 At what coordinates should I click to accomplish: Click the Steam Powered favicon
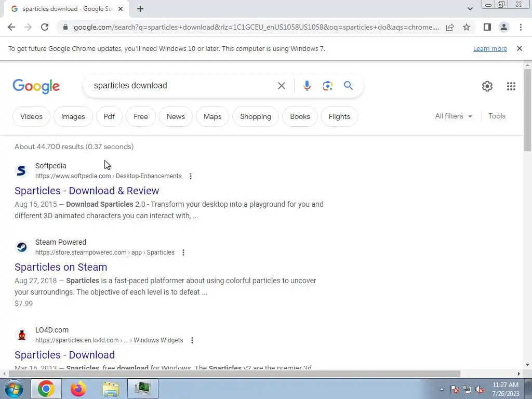click(x=21, y=247)
